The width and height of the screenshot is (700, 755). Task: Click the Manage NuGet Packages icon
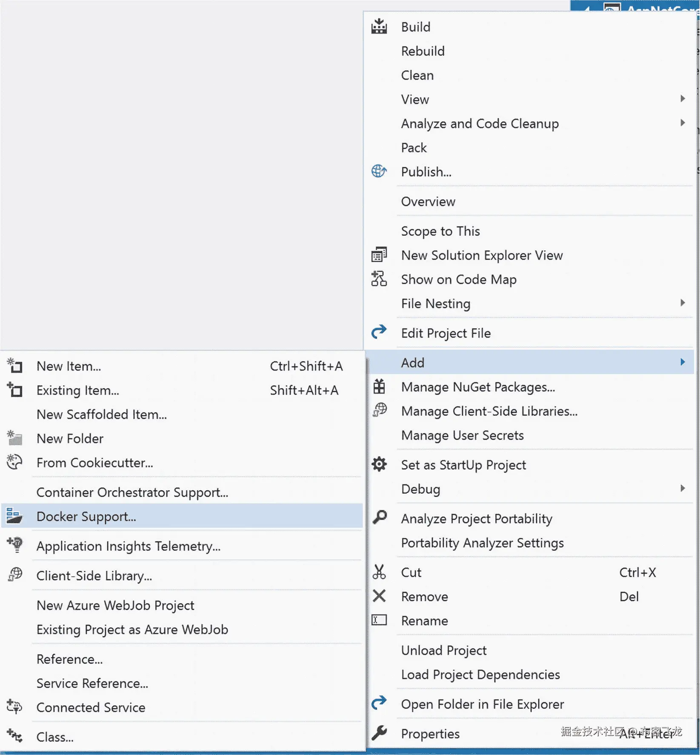click(x=379, y=387)
